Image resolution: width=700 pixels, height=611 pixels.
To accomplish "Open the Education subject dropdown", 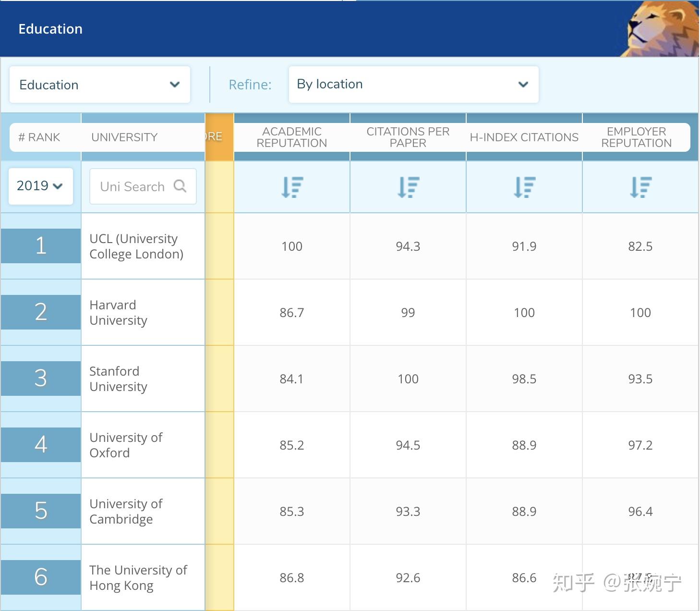I will [x=99, y=85].
